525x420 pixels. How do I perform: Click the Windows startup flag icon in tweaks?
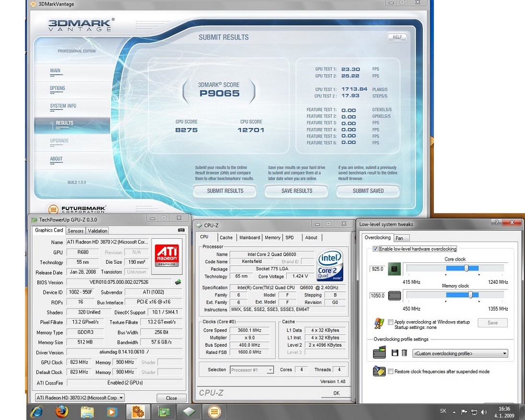point(379,323)
